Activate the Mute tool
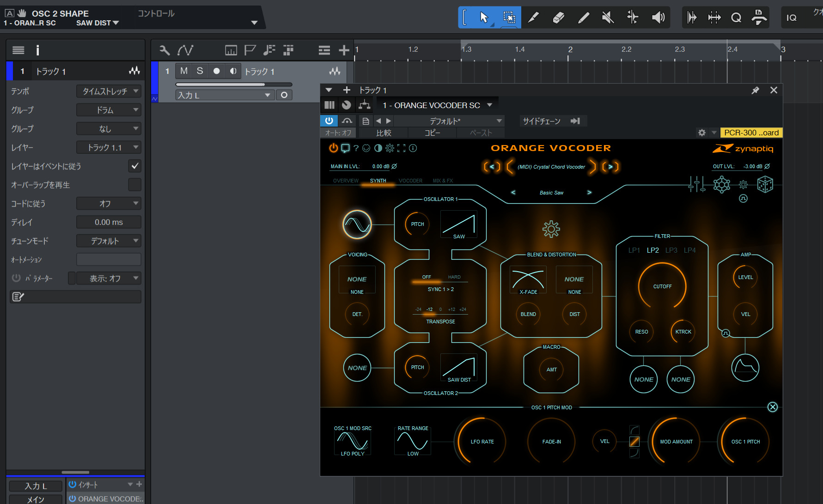823x504 pixels. pyautogui.click(x=608, y=18)
